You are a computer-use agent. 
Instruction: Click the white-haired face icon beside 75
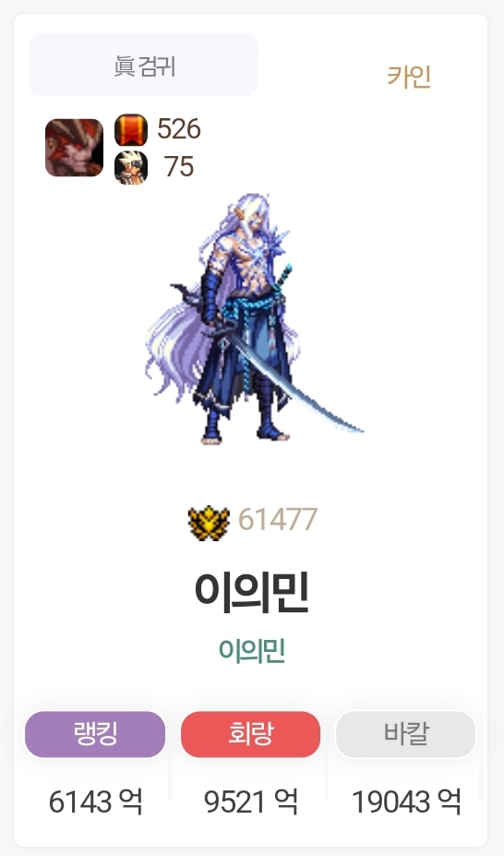131,167
